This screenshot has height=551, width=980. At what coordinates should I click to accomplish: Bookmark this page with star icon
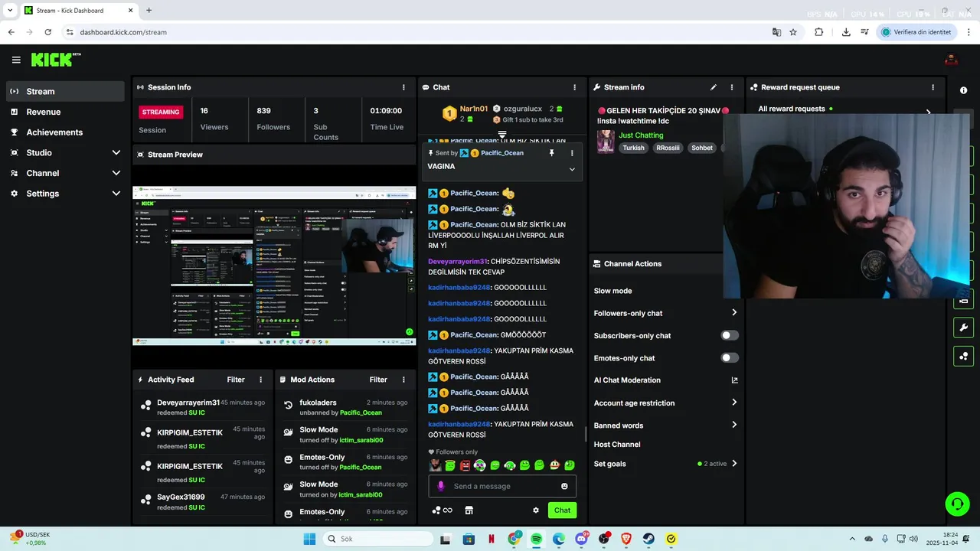tap(793, 32)
